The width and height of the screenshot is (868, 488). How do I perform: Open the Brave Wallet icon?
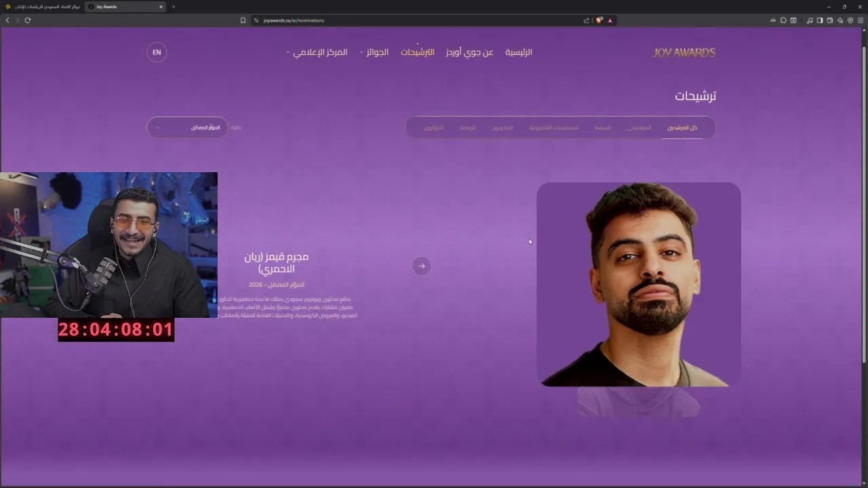pyautogui.click(x=830, y=20)
